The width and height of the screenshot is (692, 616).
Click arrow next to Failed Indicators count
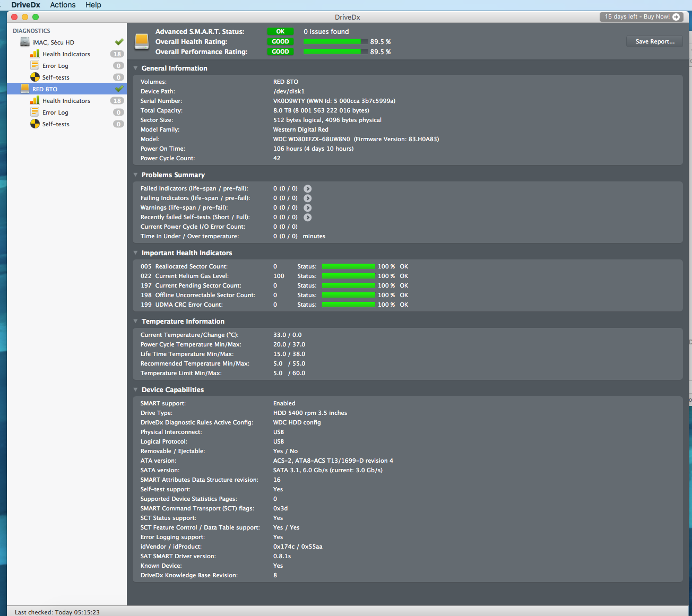[x=308, y=189]
